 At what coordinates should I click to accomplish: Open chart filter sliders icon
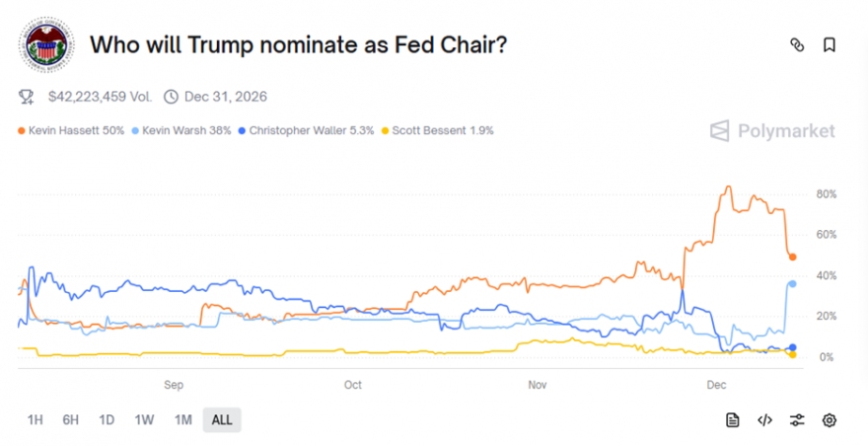(797, 420)
